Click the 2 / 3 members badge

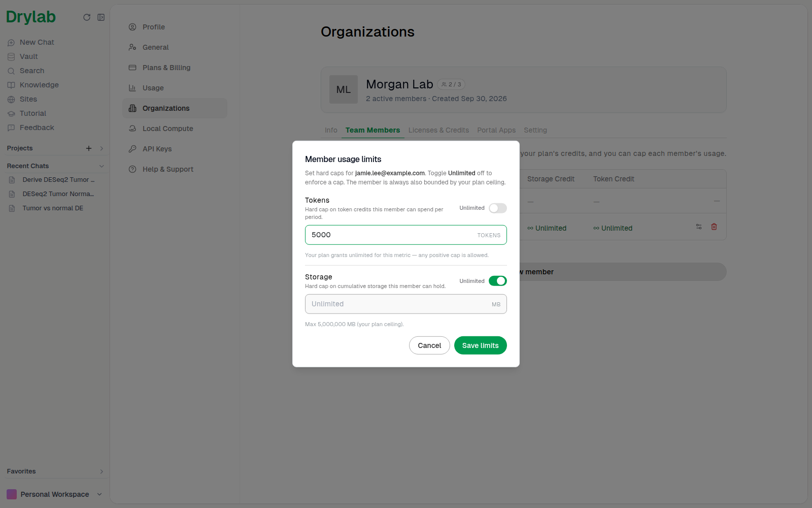[451, 84]
